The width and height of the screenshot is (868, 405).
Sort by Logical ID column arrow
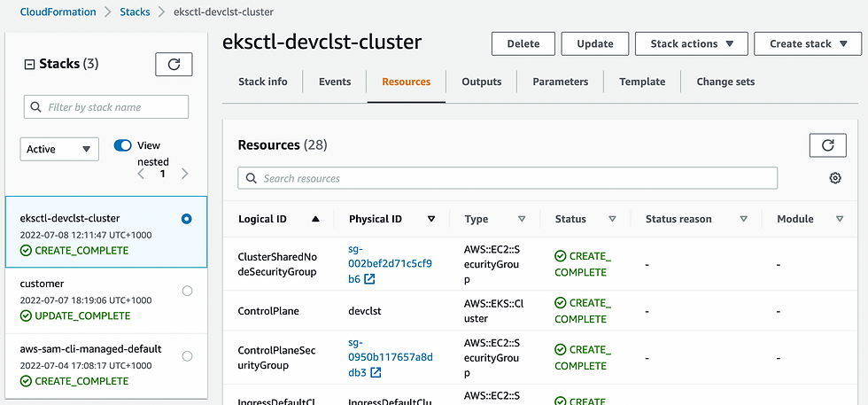[316, 219]
